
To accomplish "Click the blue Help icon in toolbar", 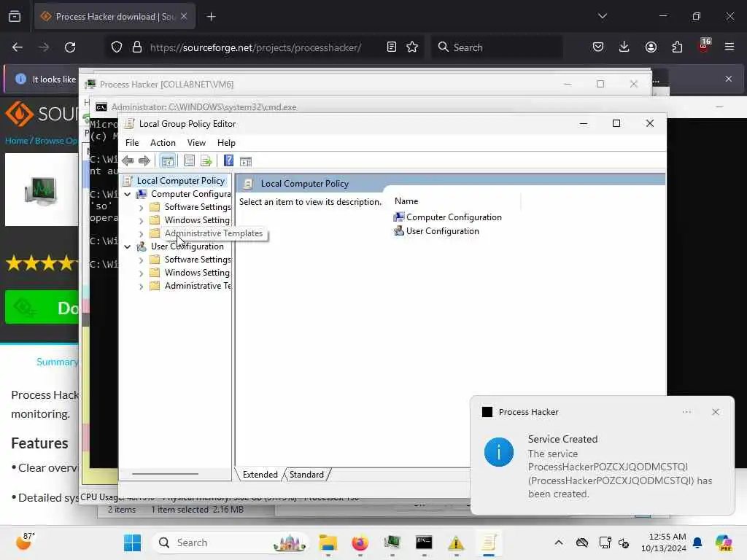I will [228, 161].
